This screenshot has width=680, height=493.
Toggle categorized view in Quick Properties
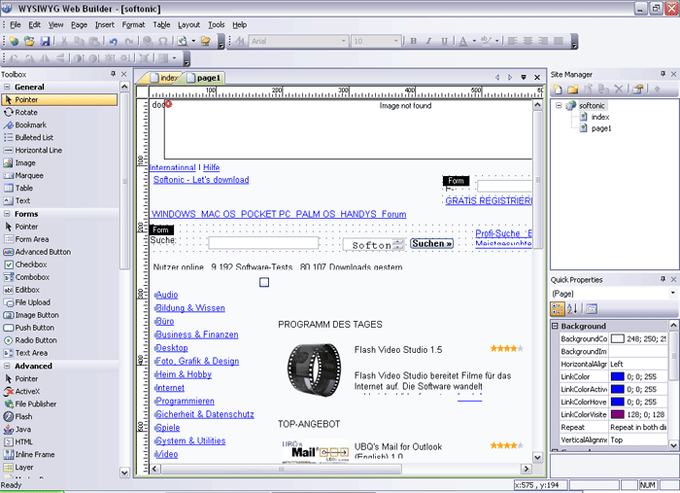click(557, 308)
